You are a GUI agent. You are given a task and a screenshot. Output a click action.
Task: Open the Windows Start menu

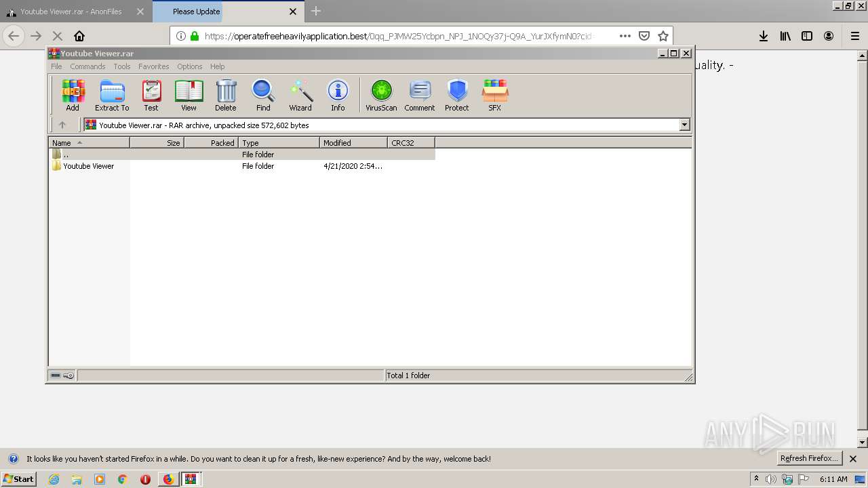tap(18, 479)
